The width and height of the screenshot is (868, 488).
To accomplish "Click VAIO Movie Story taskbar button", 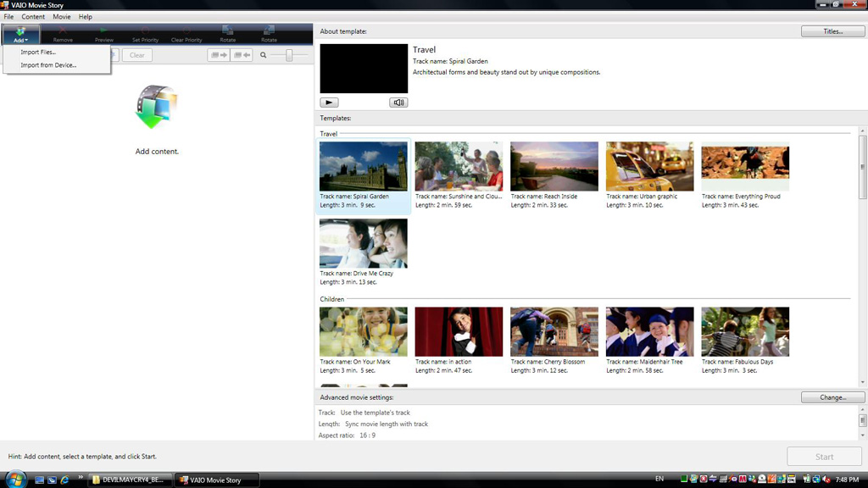I will [216, 480].
